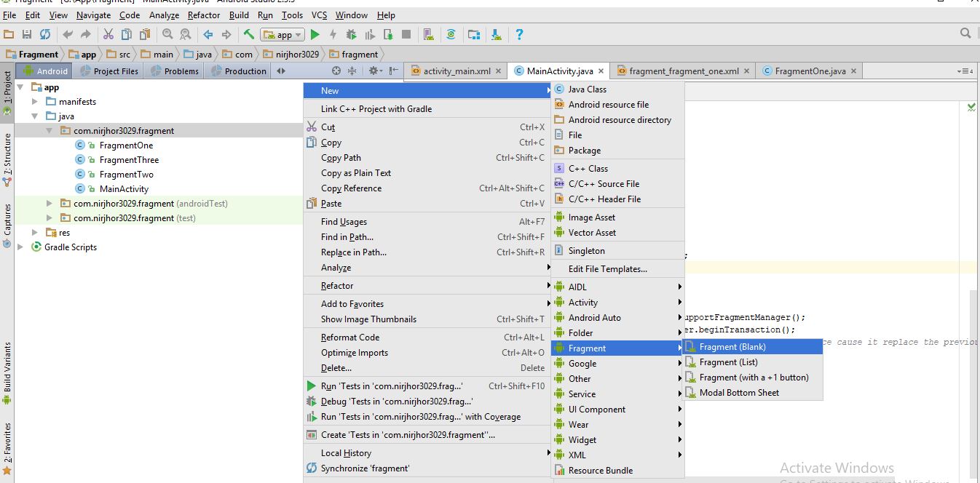Open the VCS menu
Viewport: 980px width, 483px height.
[x=320, y=15]
